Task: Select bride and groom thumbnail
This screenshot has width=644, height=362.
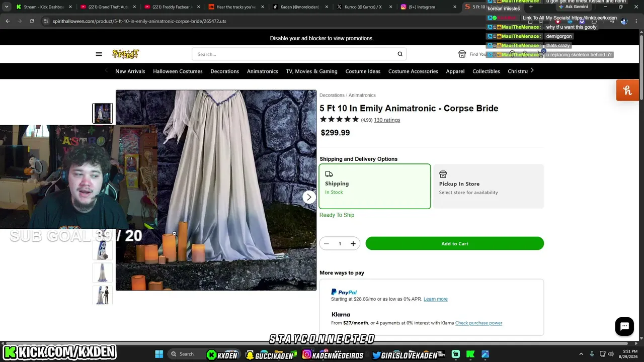Action: [x=103, y=295]
